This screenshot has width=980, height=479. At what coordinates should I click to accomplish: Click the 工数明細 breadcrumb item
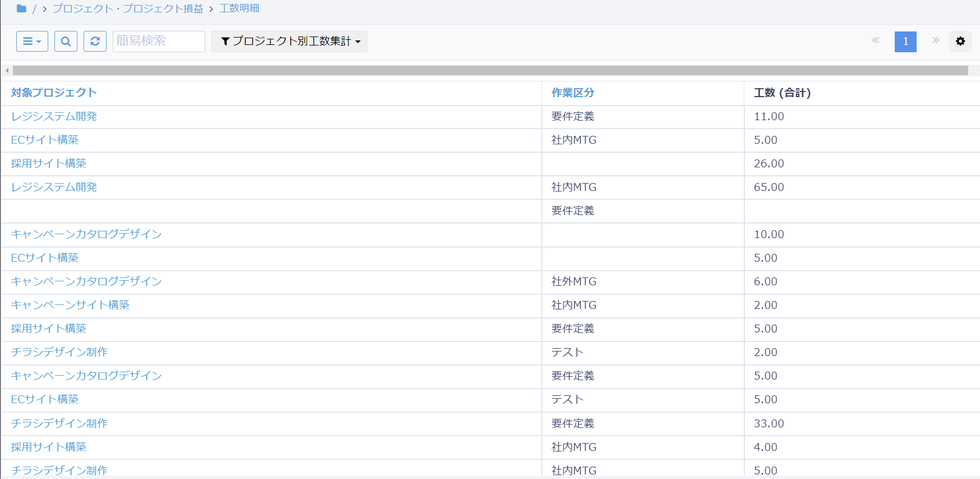(x=239, y=8)
